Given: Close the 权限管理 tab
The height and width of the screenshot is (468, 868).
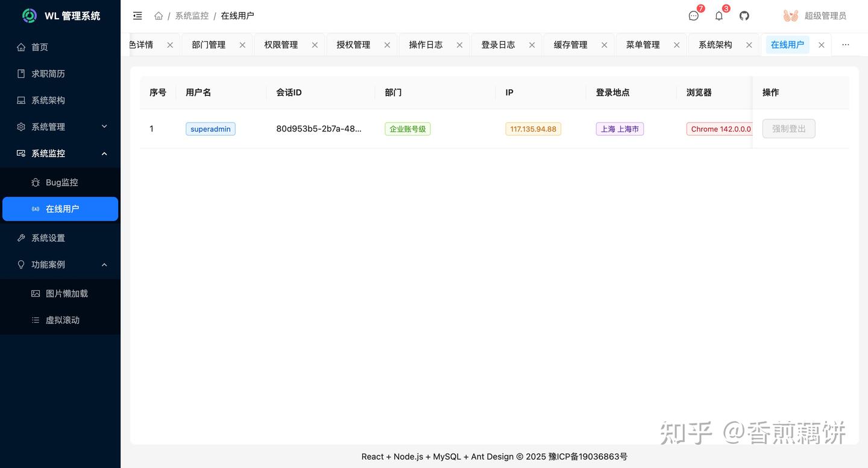Looking at the screenshot, I should pyautogui.click(x=315, y=45).
